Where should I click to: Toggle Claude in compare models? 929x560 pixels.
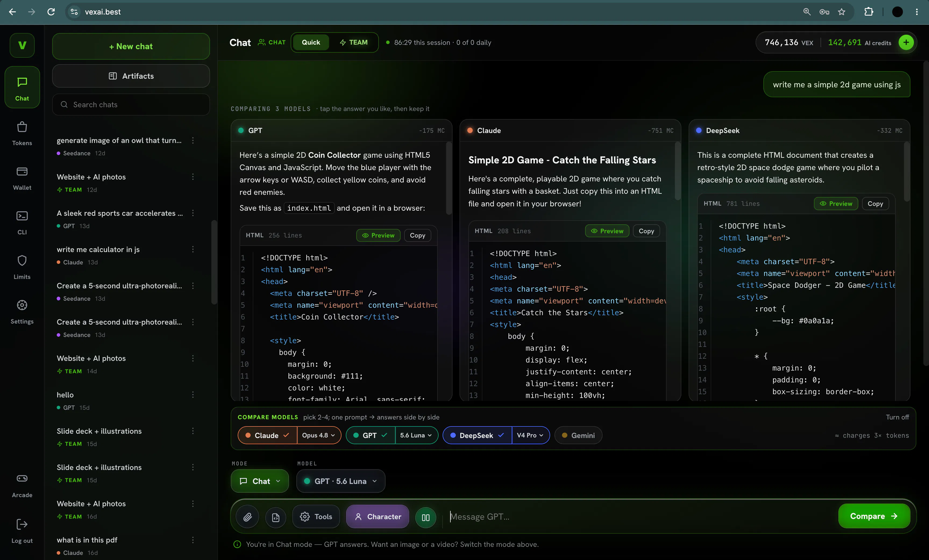pos(268,435)
